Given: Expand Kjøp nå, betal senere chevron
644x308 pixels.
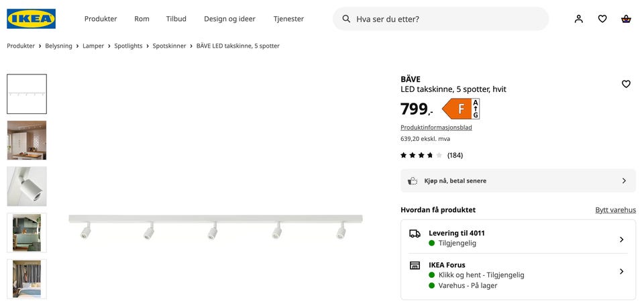Looking at the screenshot, I should (x=624, y=181).
